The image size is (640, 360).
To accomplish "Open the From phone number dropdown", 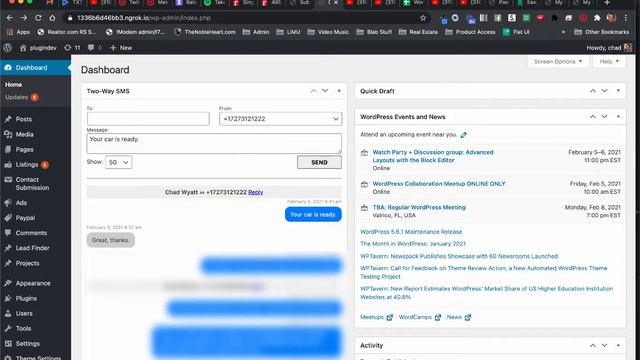I will 280,119.
